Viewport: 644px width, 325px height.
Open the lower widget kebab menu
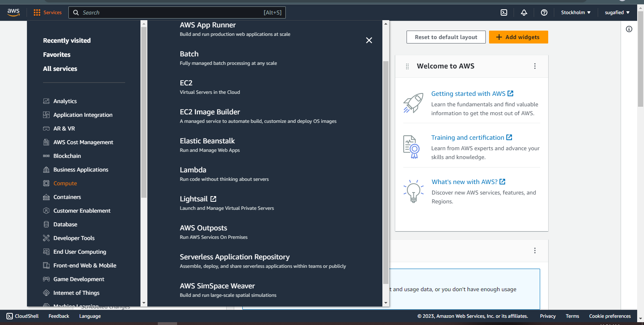(535, 250)
